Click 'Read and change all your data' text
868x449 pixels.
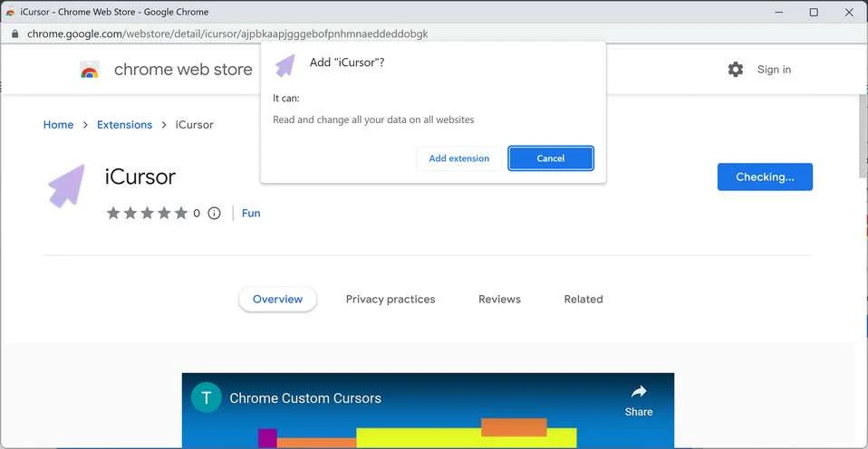click(x=373, y=119)
